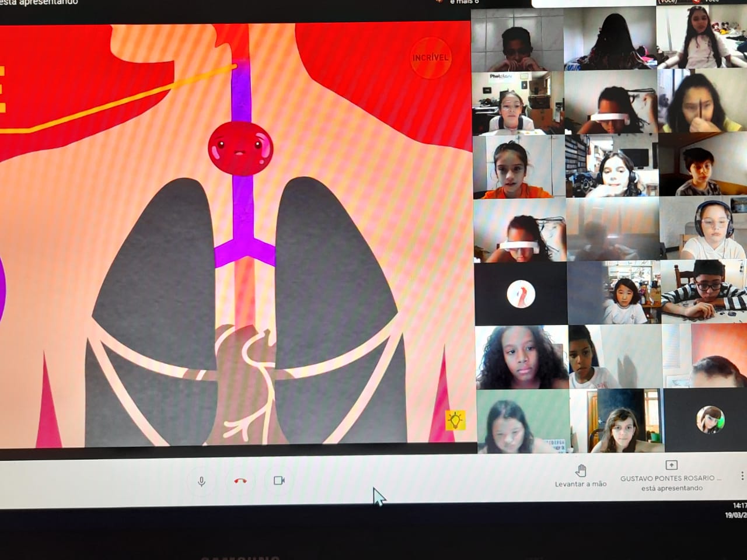The height and width of the screenshot is (560, 747).
Task: Click the 'está apresentando' text at top left
Action: point(39,3)
